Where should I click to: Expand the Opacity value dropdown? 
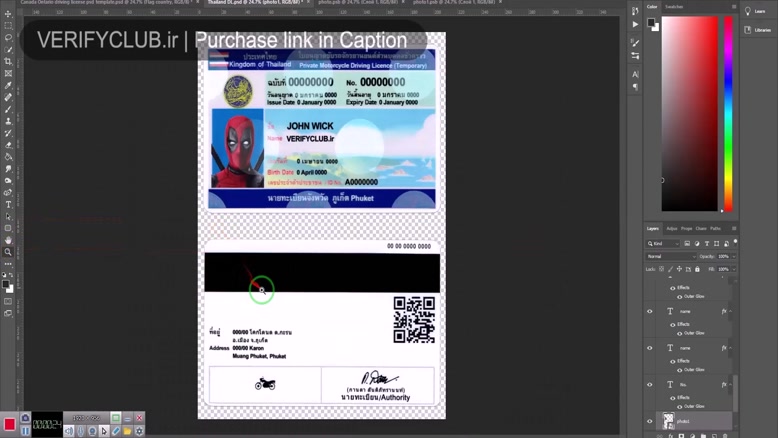732,256
